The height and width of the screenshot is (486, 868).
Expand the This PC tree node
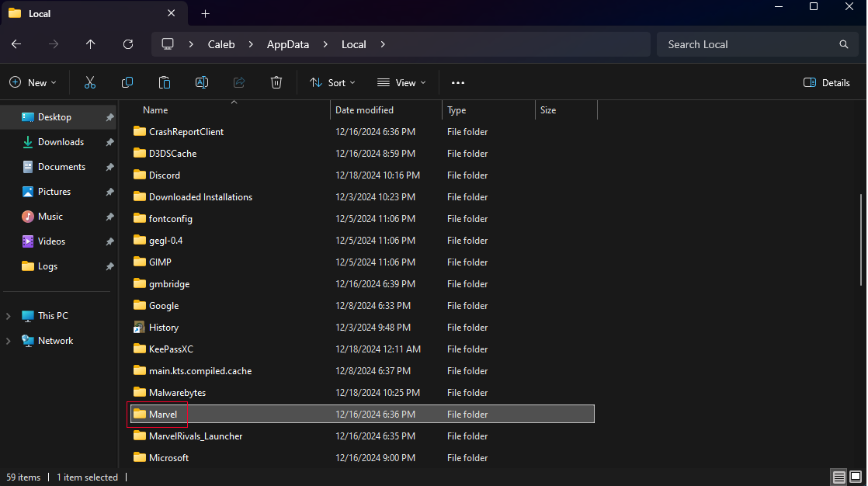point(9,316)
